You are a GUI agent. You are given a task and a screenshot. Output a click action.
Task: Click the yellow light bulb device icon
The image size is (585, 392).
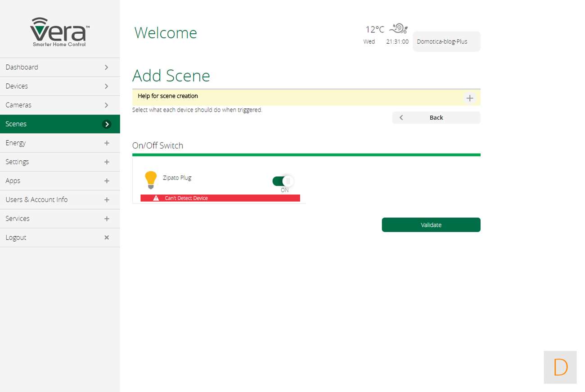pos(151,180)
